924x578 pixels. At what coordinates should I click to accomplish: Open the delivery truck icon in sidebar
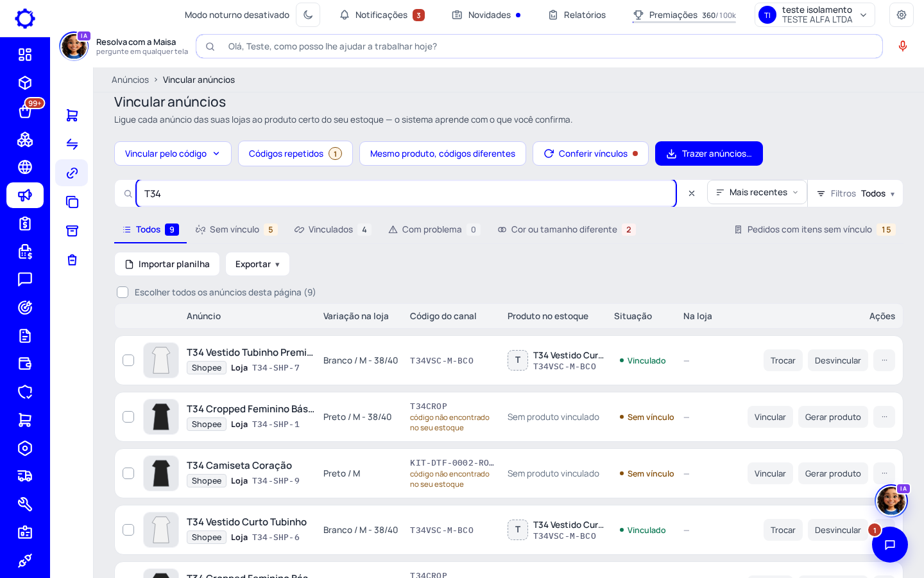25,476
